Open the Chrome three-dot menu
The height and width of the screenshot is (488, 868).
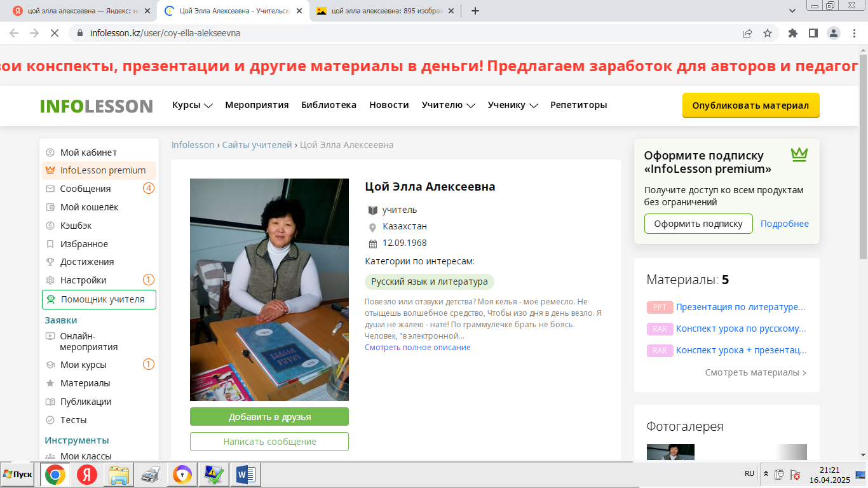[854, 33]
